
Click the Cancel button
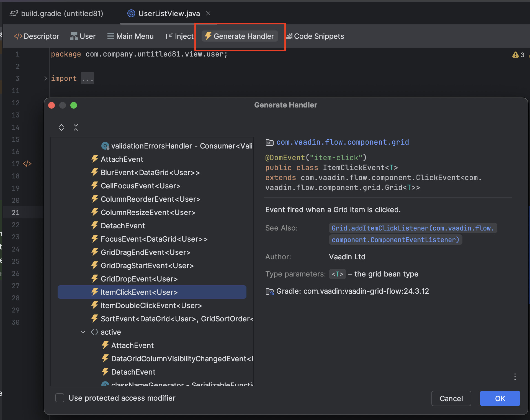451,398
